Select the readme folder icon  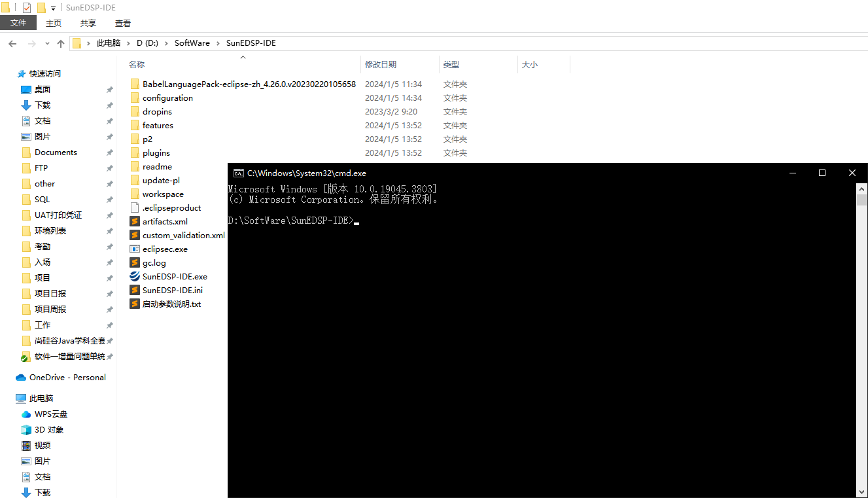click(135, 166)
